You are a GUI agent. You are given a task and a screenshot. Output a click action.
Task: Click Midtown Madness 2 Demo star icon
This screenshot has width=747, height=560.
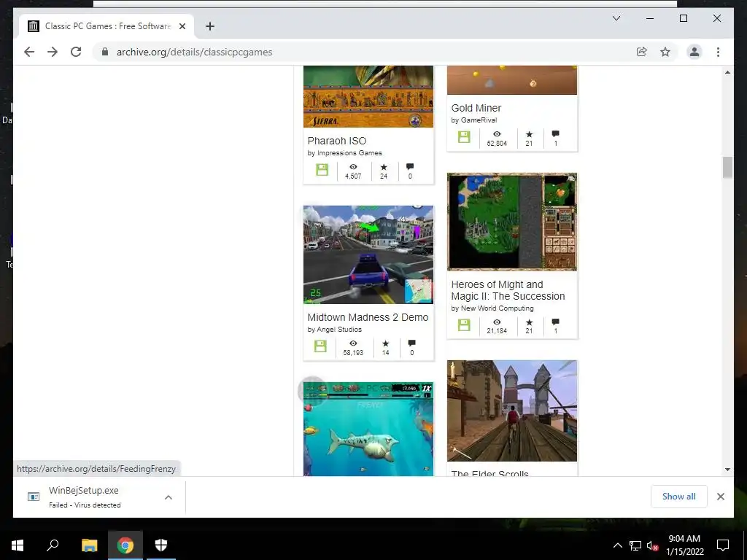pos(385,343)
